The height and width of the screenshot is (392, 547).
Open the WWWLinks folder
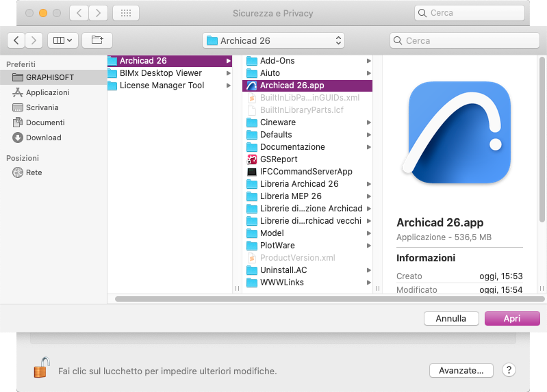pyautogui.click(x=307, y=283)
